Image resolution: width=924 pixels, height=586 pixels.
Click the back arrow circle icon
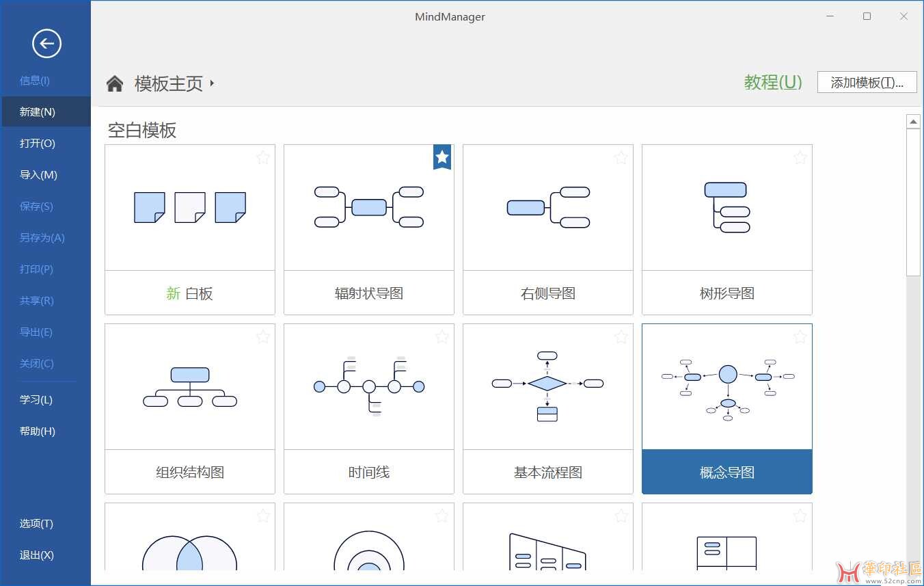pos(46,44)
